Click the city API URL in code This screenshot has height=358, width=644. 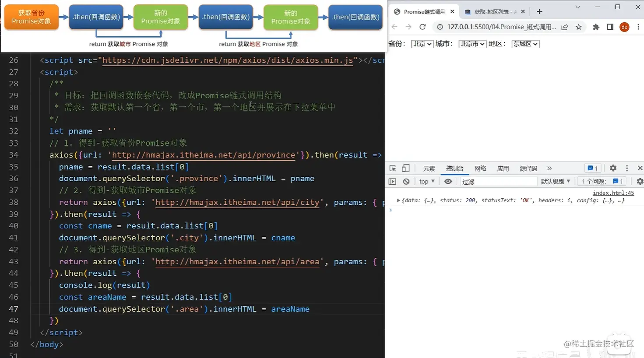coord(237,202)
